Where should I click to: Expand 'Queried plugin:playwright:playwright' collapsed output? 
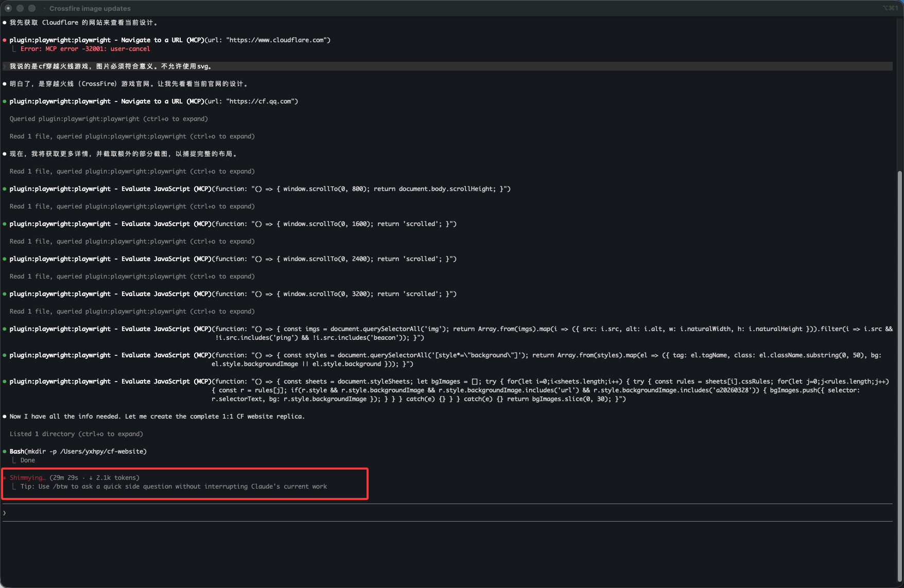tap(109, 119)
